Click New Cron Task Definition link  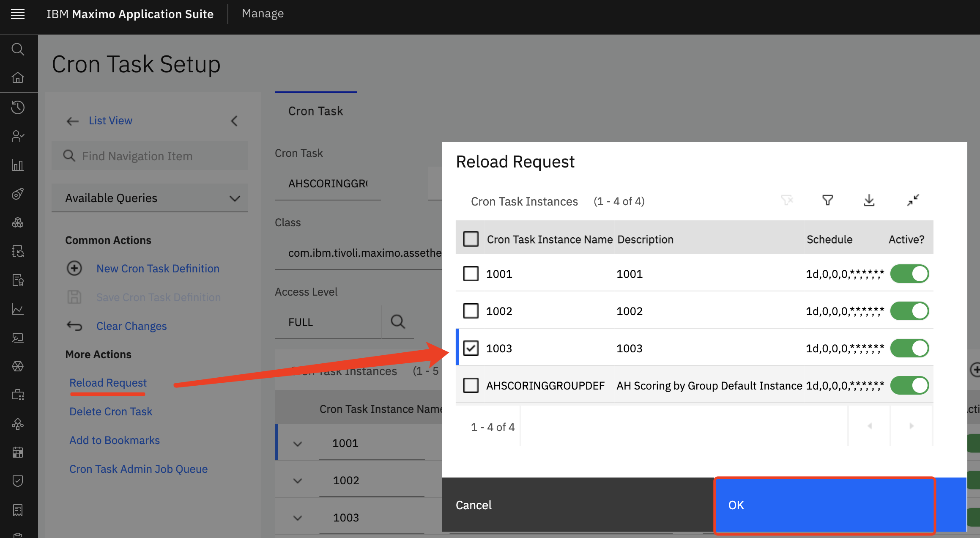point(158,269)
